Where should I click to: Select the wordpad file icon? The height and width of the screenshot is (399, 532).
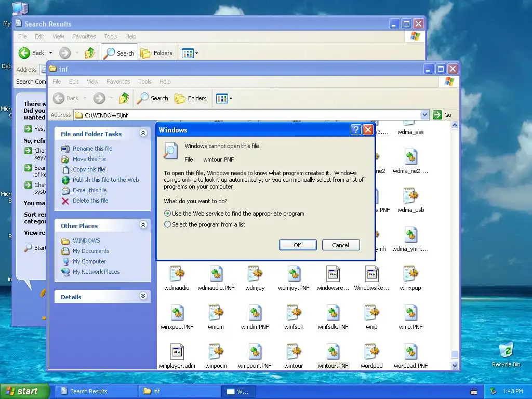click(371, 352)
